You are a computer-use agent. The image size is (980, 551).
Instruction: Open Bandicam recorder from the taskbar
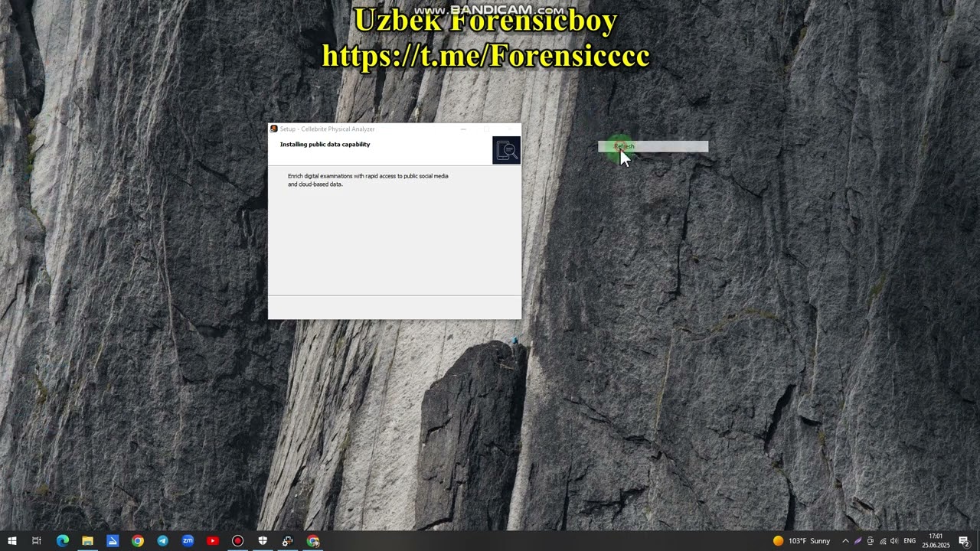pos(237,541)
